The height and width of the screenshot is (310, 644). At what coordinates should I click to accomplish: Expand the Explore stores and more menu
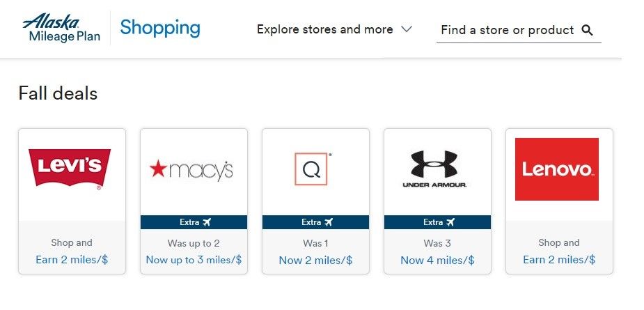click(x=324, y=30)
